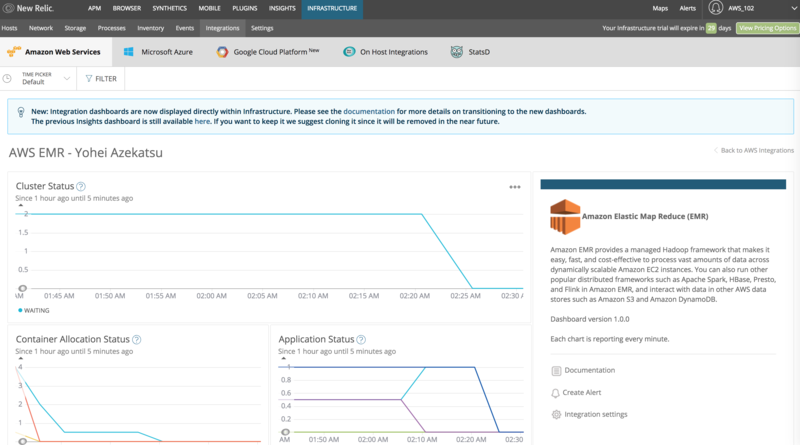Click the Container Allocation Status title
Image resolution: width=800 pixels, height=445 pixels.
72,339
